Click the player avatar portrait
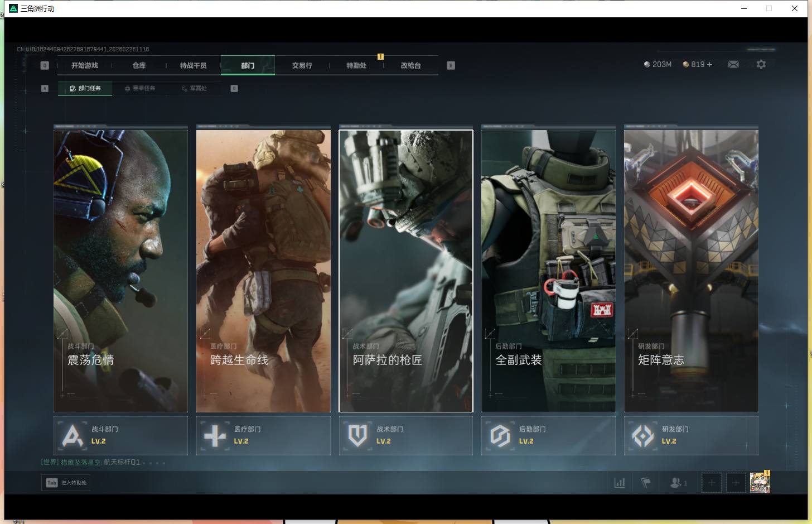This screenshot has height=524, width=812. point(759,483)
